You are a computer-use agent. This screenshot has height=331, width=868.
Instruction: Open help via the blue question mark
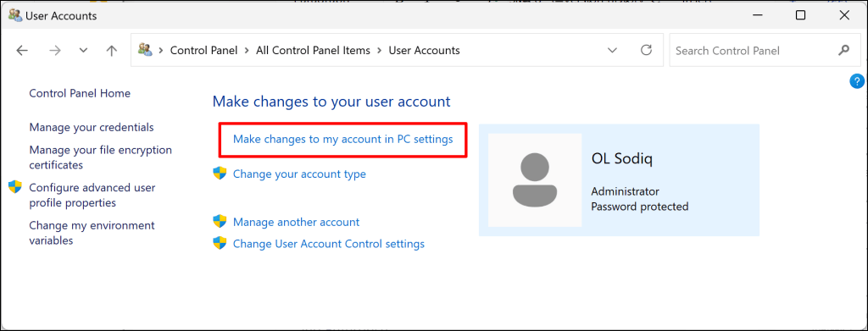(x=856, y=81)
